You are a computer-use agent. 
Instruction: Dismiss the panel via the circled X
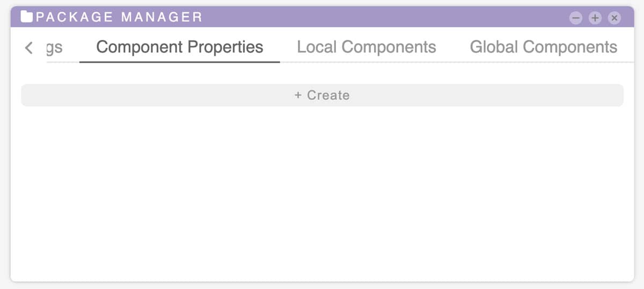pos(614,18)
